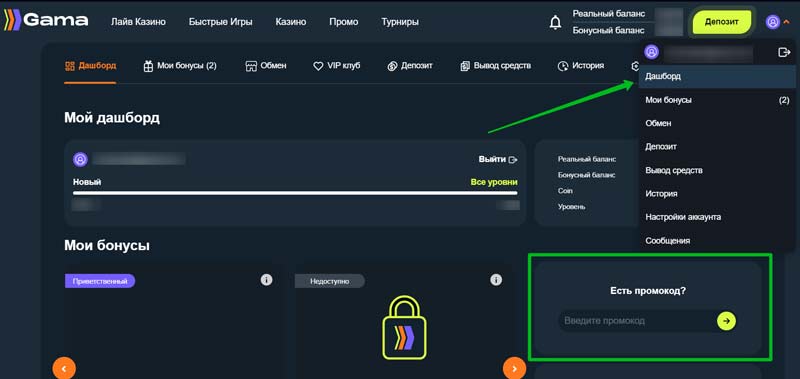Open Промо page

[x=343, y=22]
